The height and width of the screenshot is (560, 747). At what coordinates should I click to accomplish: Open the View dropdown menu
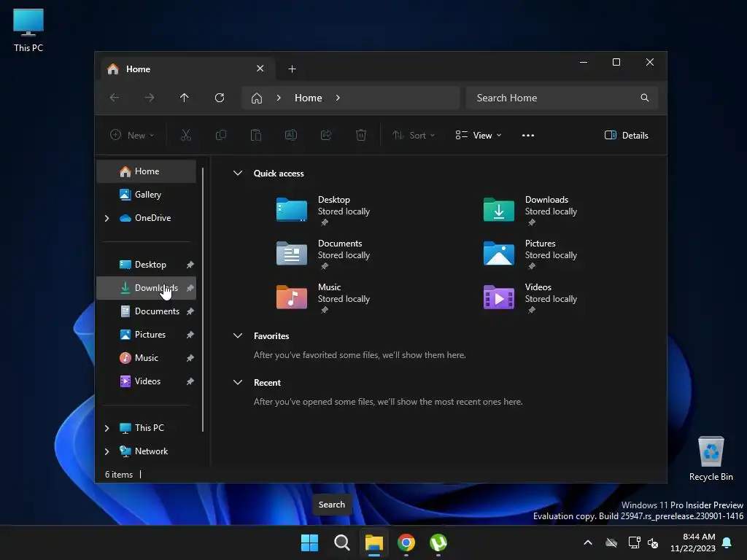click(478, 135)
